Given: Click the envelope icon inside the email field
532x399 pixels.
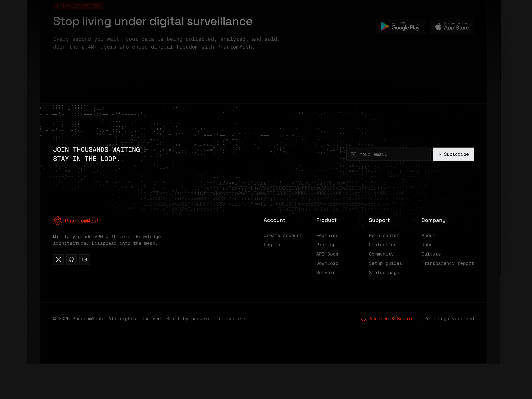Looking at the screenshot, I should pos(354,154).
